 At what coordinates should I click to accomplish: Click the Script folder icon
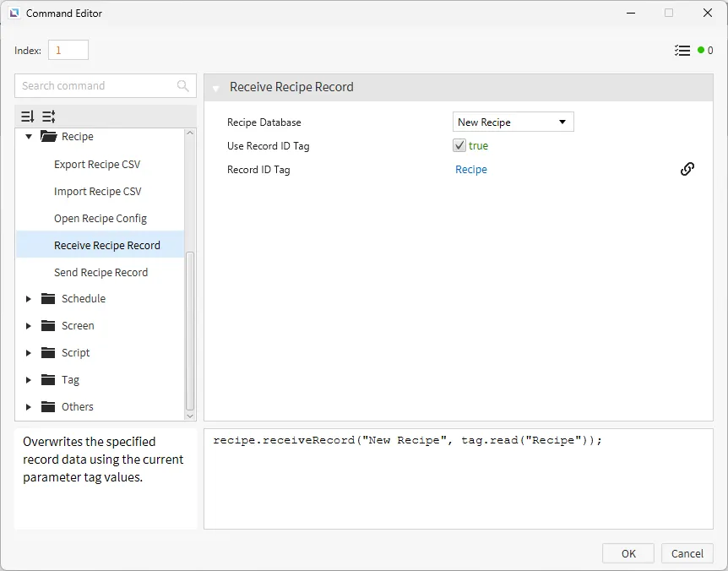coord(48,353)
